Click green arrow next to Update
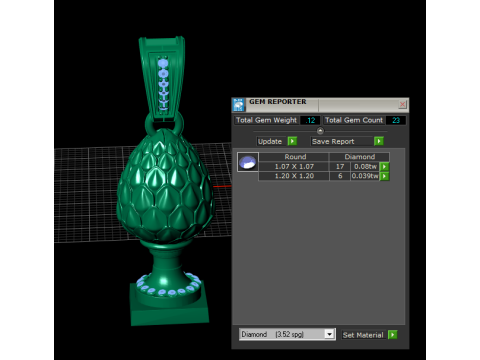 tap(292, 141)
